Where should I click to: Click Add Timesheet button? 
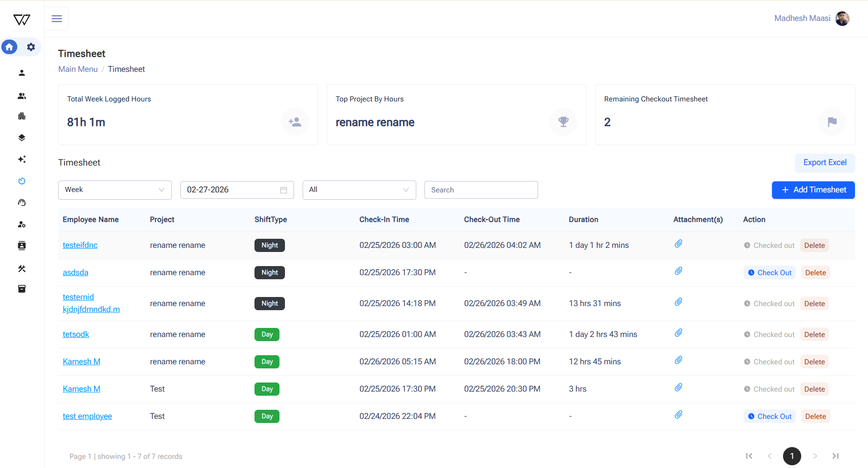pyautogui.click(x=813, y=190)
